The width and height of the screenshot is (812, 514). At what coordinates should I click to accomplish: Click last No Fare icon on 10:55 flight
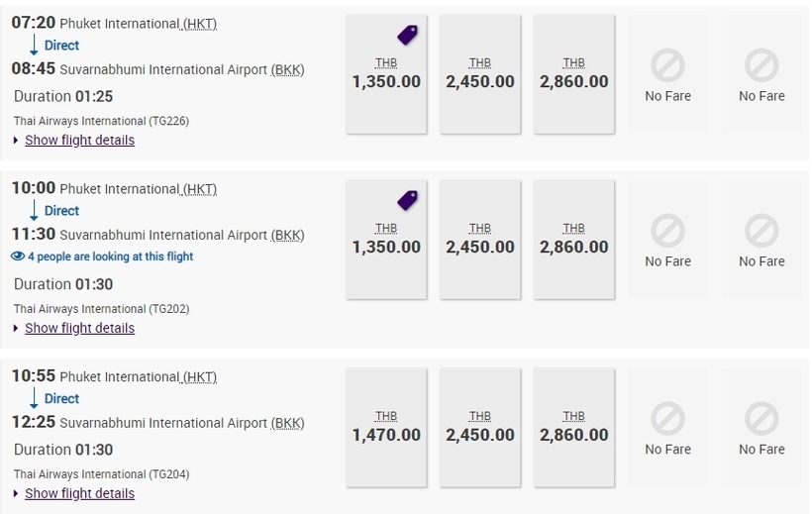point(761,421)
